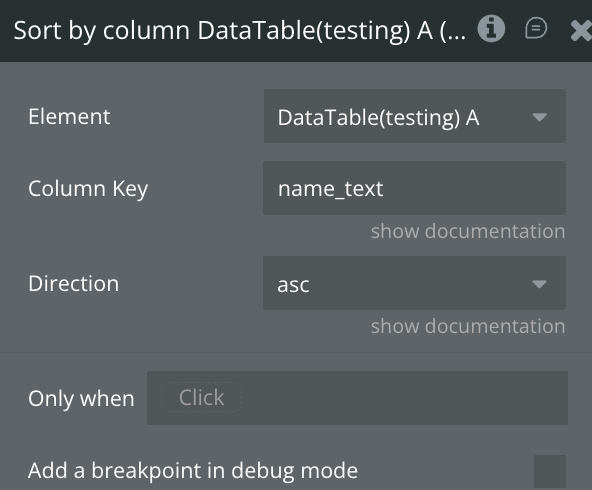Click the Direction label text
592x490 pixels.
pos(74,284)
